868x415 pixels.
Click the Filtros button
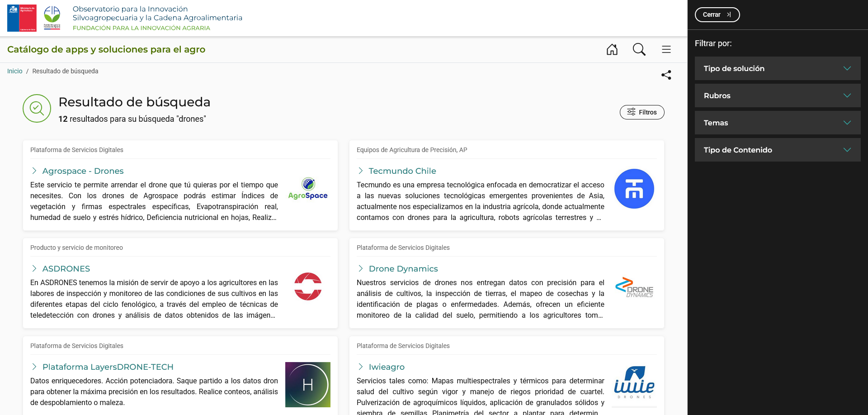[x=642, y=112]
